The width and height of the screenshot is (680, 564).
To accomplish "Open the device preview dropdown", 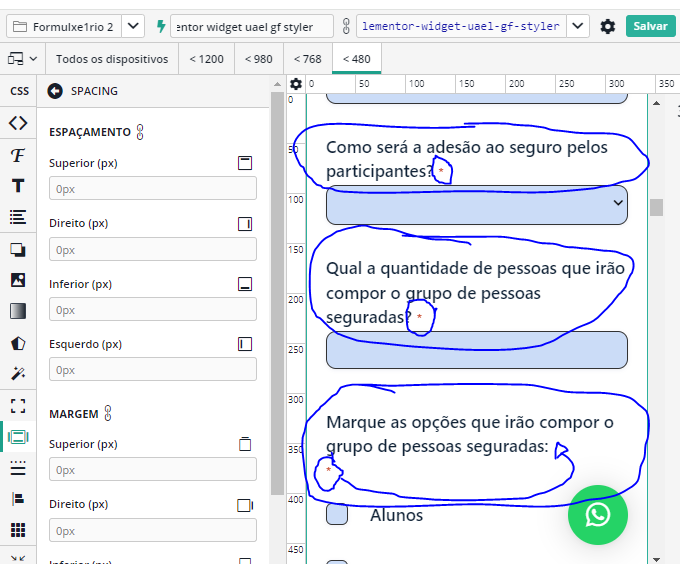I will pos(22,59).
